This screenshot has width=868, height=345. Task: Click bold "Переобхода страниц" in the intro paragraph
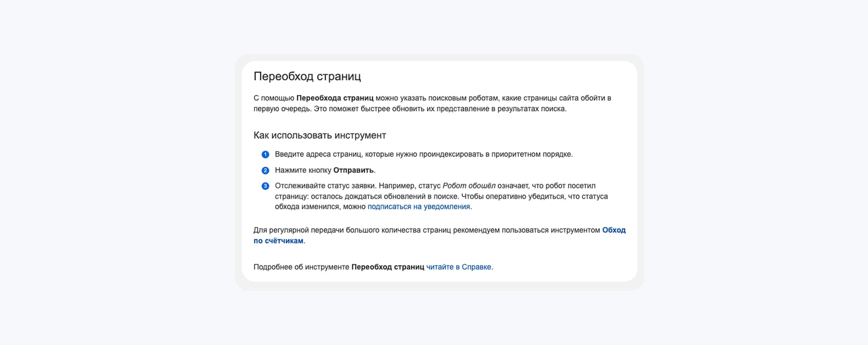335,98
